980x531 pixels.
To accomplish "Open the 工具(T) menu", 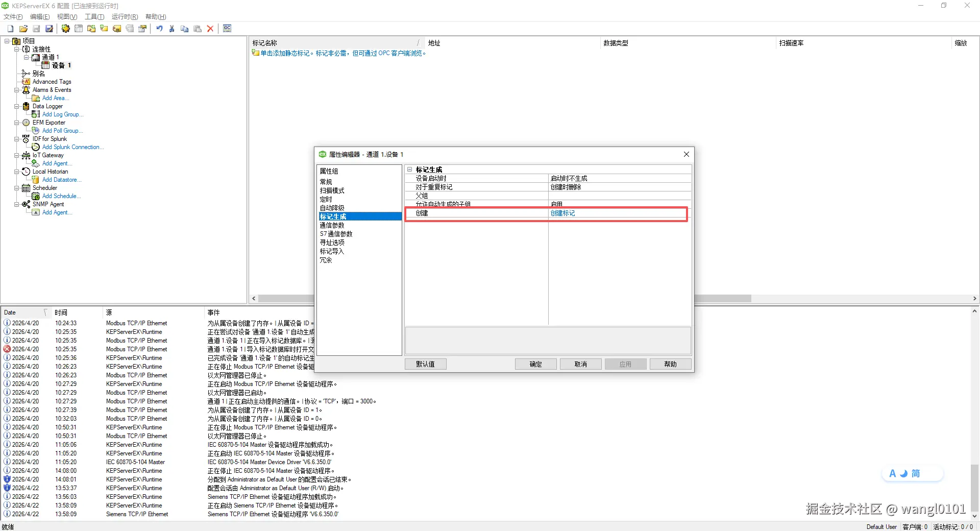I will [94, 17].
